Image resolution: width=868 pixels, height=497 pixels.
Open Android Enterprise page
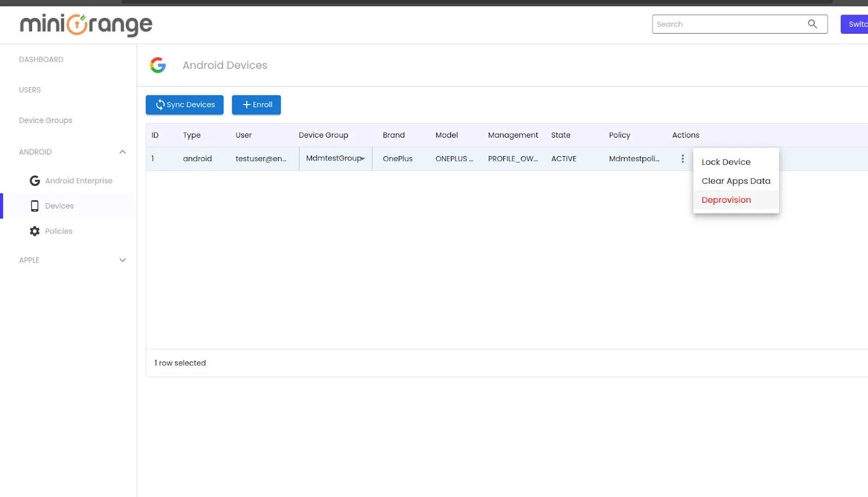79,180
